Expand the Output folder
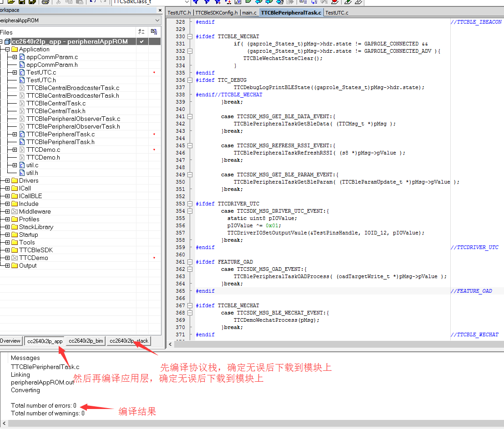504x429 pixels. (7, 265)
